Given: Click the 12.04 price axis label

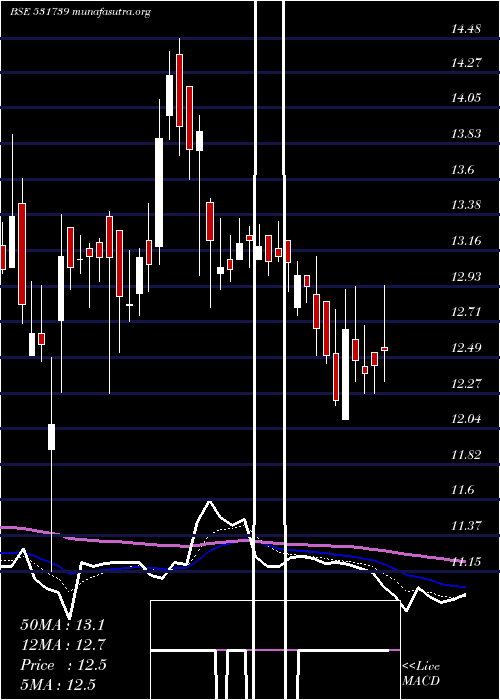Looking at the screenshot, I should coord(466,419).
